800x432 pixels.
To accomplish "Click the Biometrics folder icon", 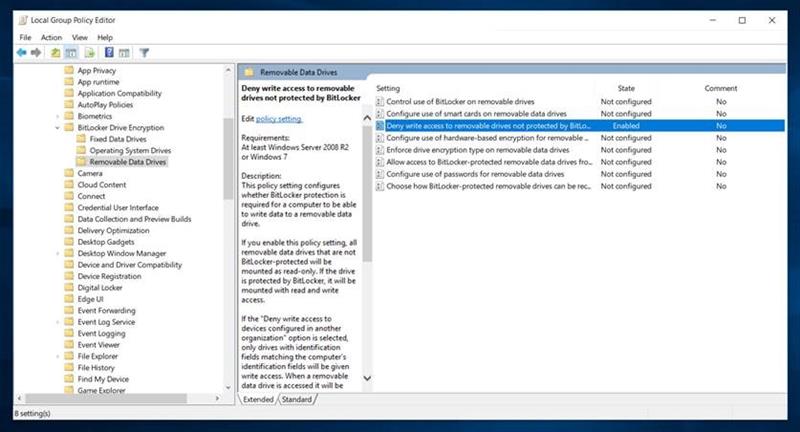I will pyautogui.click(x=69, y=116).
